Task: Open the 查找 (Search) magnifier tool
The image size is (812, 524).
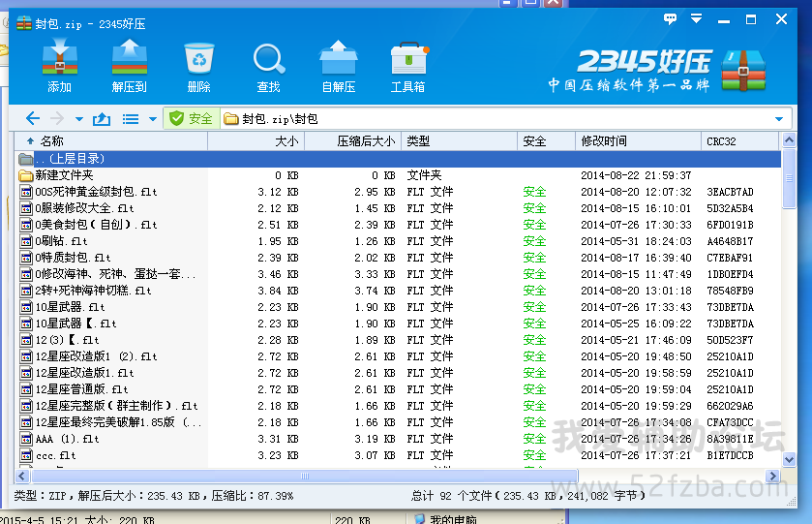Action: click(x=269, y=67)
